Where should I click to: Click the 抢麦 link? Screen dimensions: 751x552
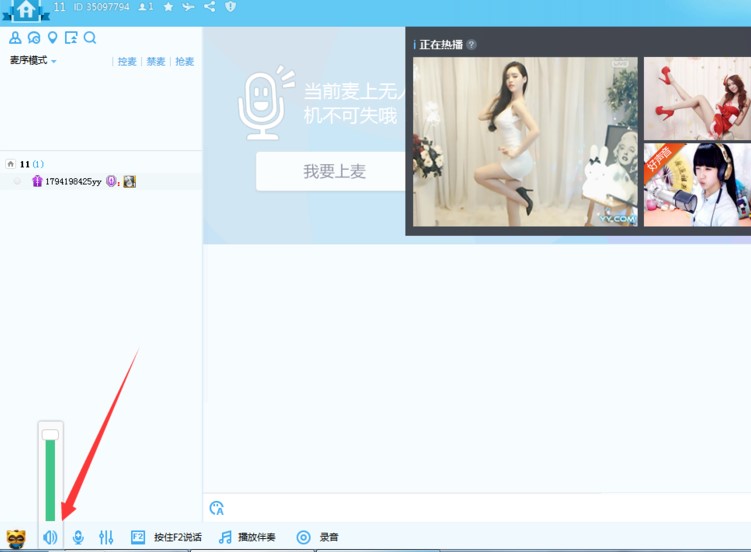coord(184,61)
